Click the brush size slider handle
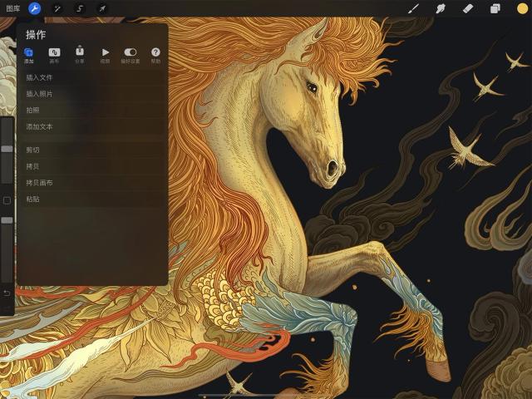This screenshot has height=399, width=532. tap(7, 149)
